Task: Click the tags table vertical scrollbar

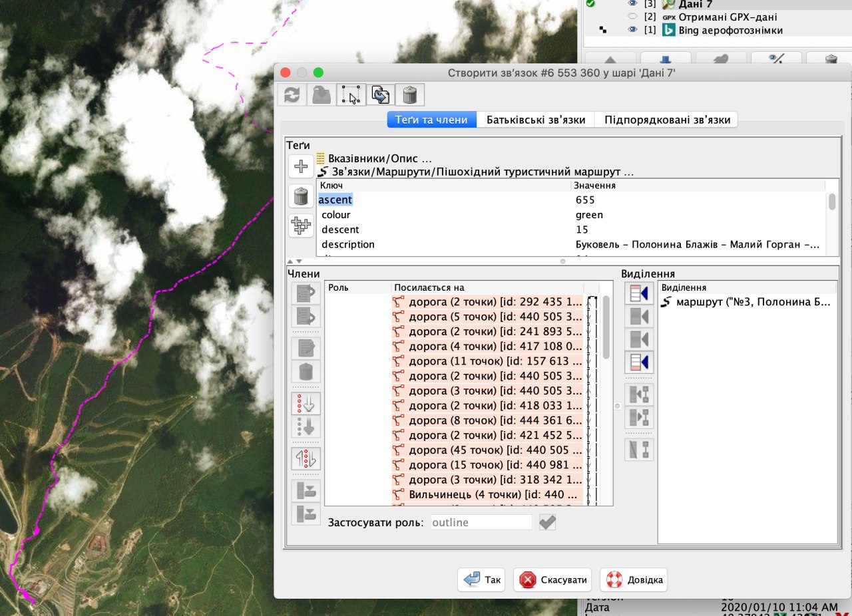Action: tap(832, 202)
